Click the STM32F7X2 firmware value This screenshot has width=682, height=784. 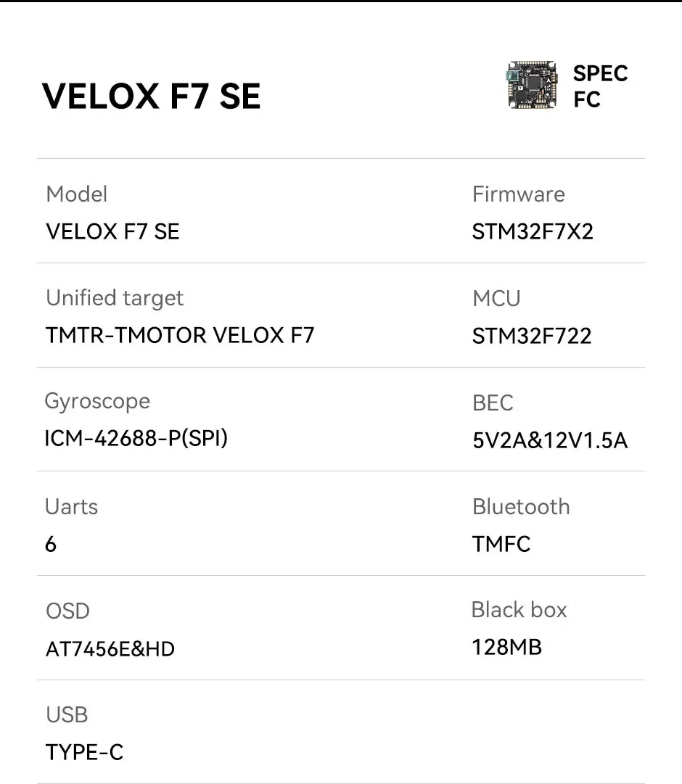pos(533,231)
